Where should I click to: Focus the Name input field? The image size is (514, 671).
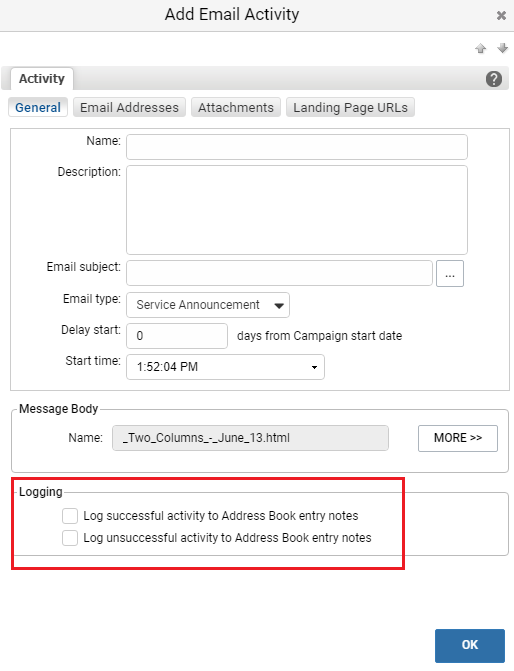(297, 147)
